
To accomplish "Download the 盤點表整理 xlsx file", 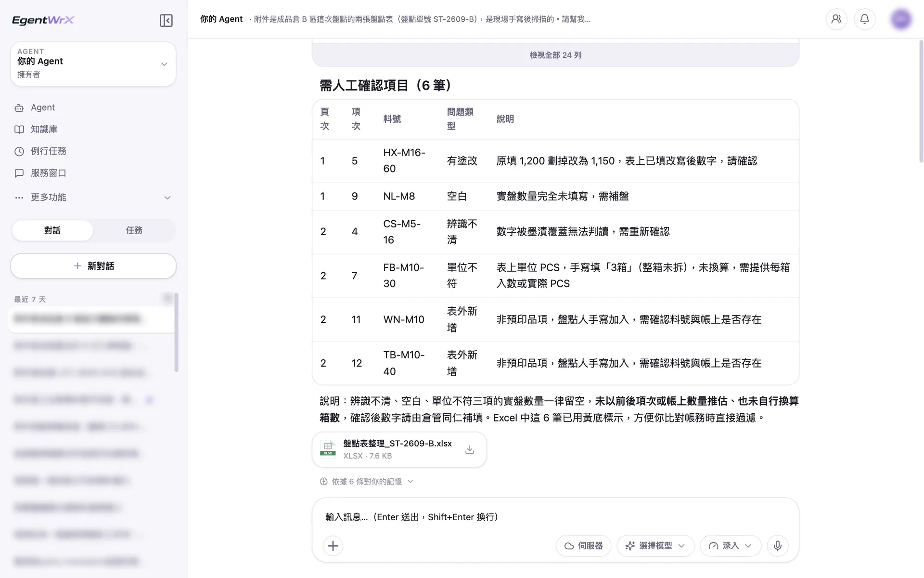I will click(x=470, y=449).
